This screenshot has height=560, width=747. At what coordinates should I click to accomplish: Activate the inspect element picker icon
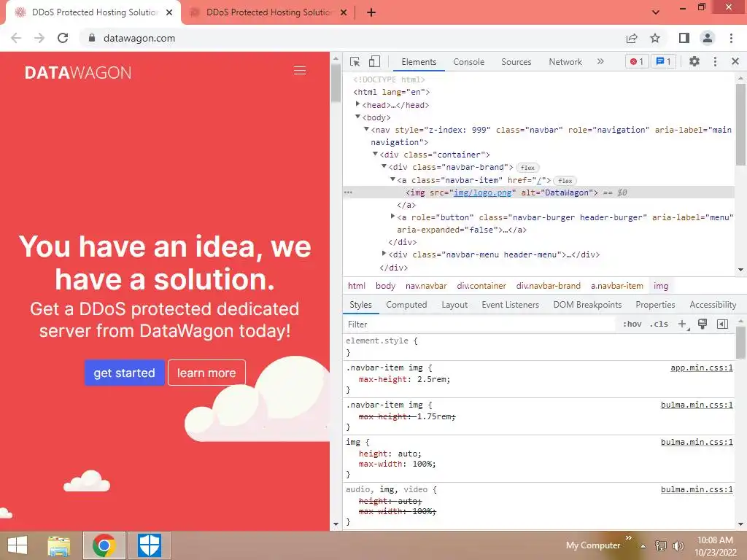coord(355,61)
